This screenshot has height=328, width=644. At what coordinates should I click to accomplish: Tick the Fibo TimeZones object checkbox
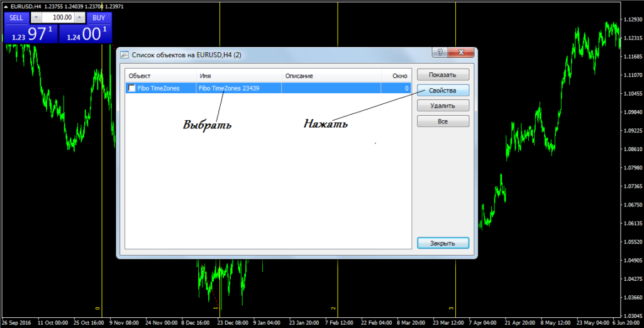pos(131,89)
